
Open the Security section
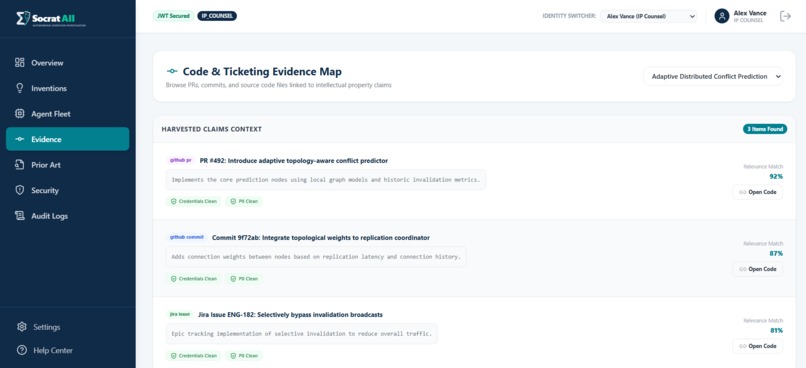click(67, 190)
